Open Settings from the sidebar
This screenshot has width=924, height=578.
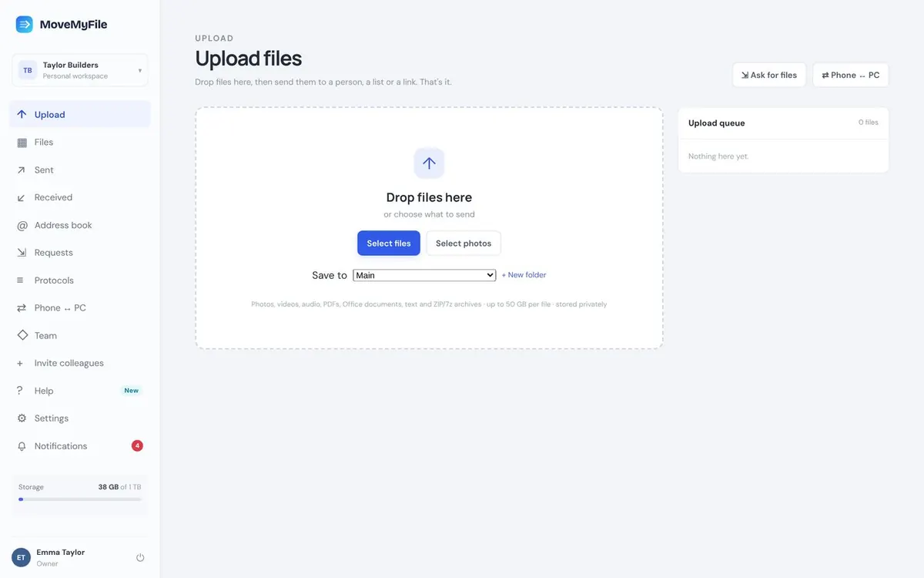[80, 418]
